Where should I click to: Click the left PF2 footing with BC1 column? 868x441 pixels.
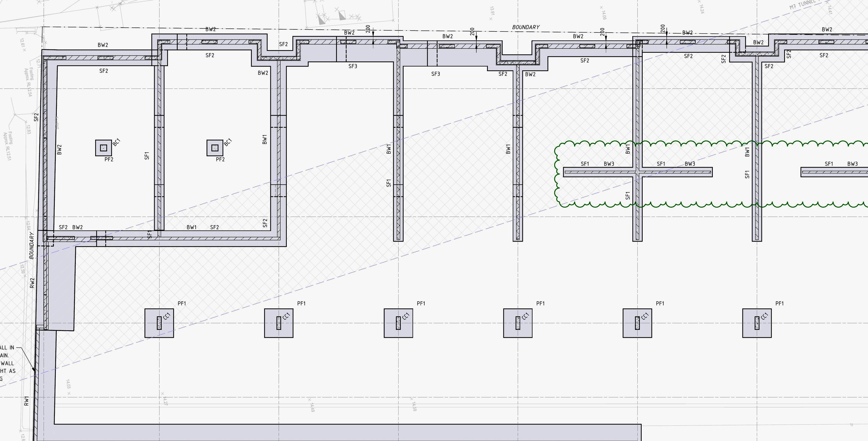coord(103,148)
